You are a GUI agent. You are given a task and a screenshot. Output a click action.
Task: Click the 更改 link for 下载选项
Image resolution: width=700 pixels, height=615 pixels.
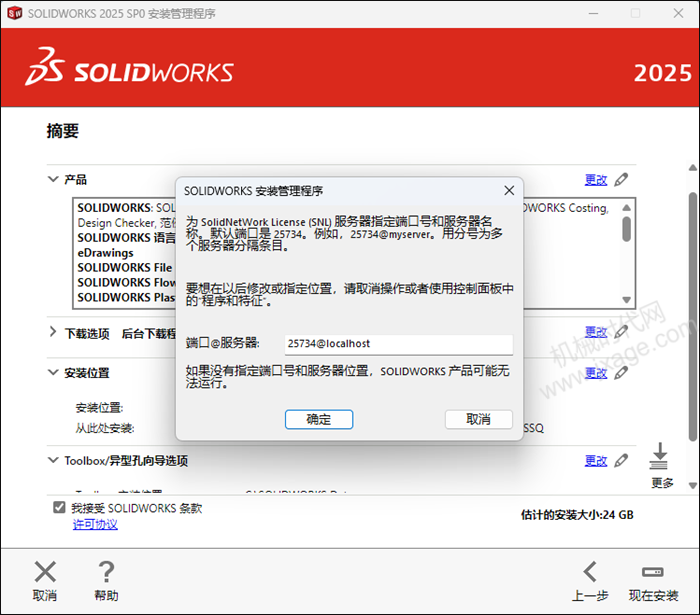(x=596, y=332)
